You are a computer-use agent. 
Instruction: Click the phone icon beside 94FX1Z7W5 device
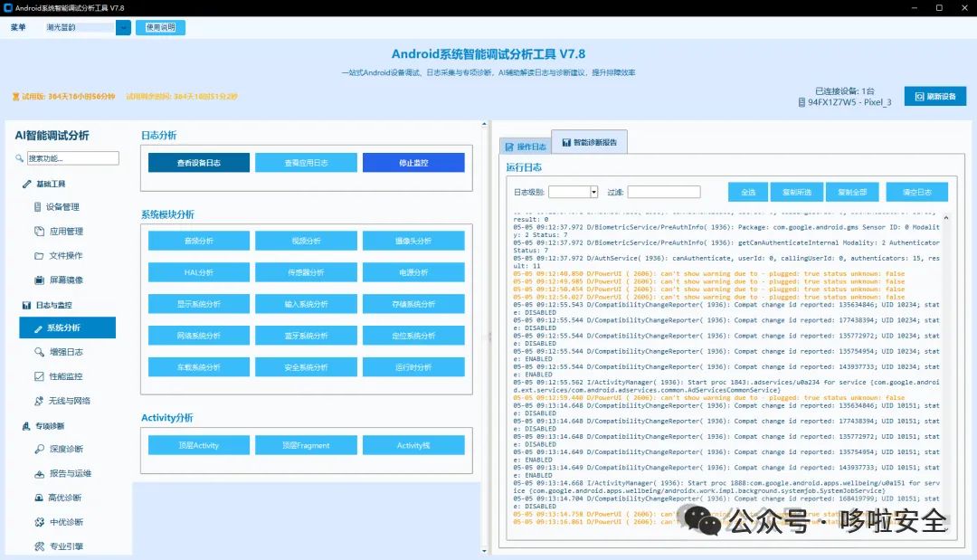(x=802, y=102)
